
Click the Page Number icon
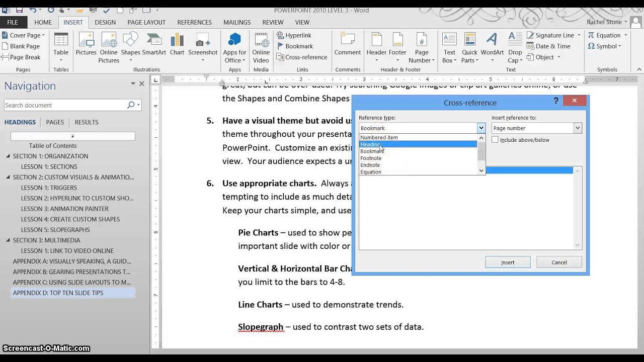[422, 48]
